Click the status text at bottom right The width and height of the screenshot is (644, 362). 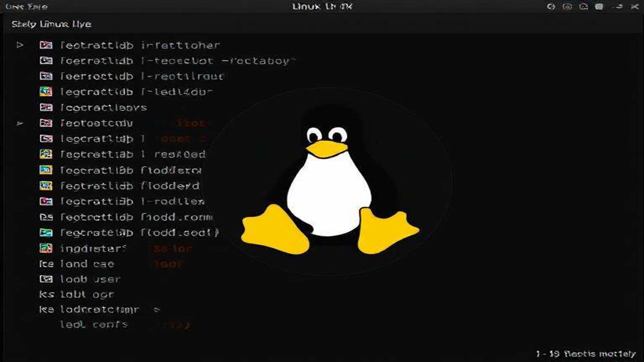586,354
